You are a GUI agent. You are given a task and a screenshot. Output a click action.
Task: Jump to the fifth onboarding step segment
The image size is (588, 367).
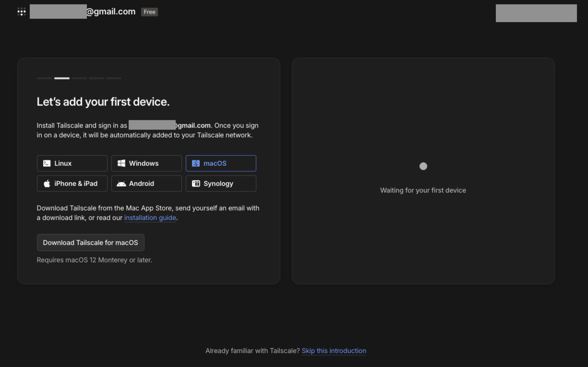(114, 78)
